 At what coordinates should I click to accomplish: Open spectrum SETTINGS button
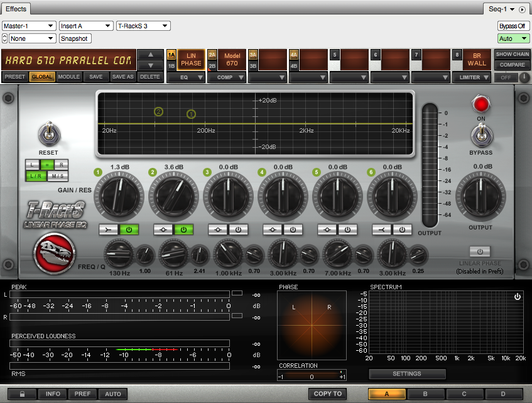[x=407, y=374]
